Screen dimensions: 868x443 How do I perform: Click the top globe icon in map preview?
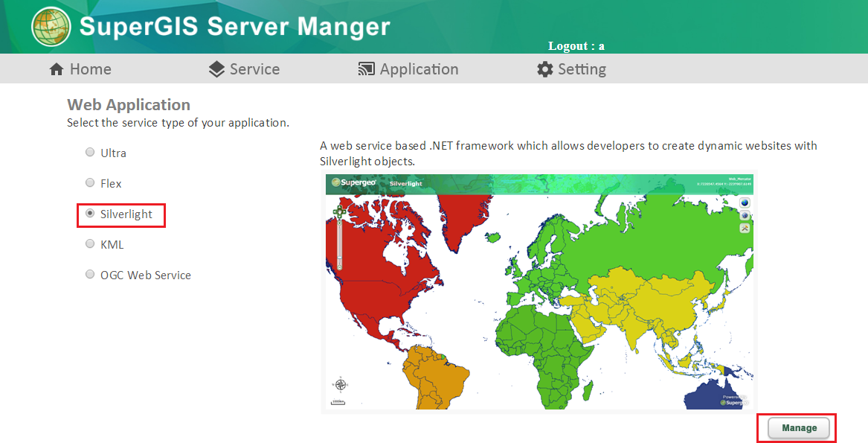click(x=744, y=203)
